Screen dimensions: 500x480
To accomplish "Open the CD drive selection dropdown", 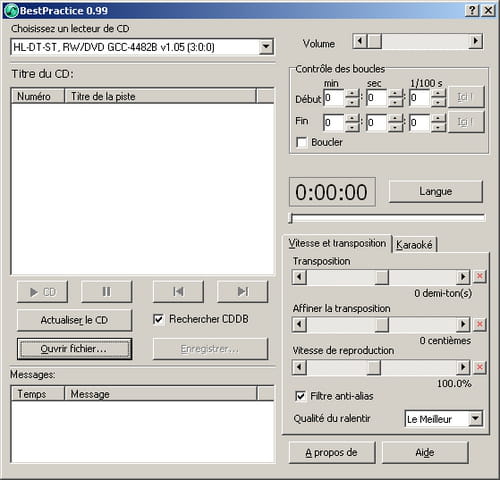I will (266, 47).
